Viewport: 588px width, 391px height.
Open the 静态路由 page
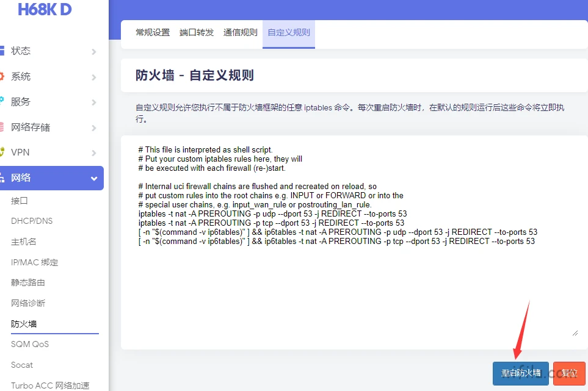pos(28,282)
